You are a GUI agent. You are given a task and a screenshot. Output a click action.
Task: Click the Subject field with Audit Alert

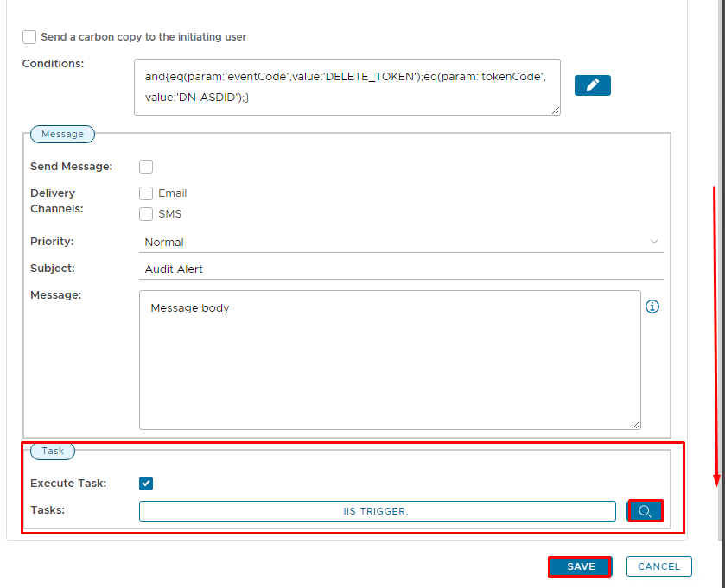(x=397, y=269)
